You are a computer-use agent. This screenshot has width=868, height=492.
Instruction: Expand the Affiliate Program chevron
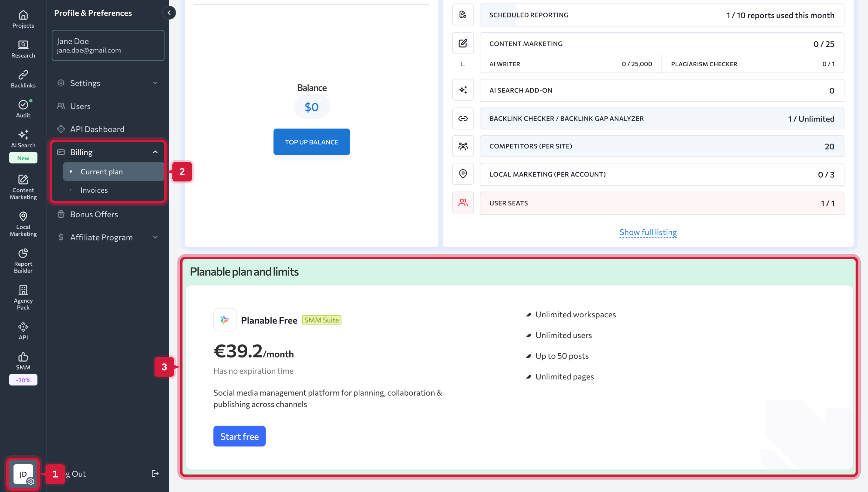point(155,237)
